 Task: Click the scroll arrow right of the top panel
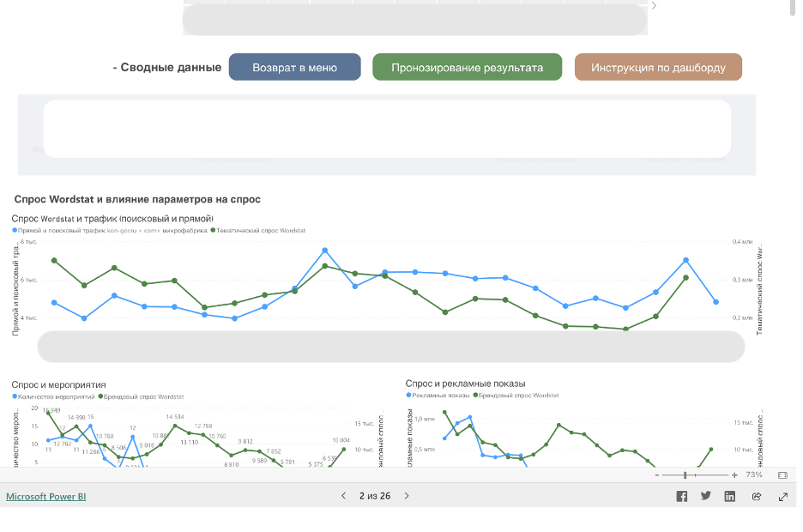click(x=655, y=6)
